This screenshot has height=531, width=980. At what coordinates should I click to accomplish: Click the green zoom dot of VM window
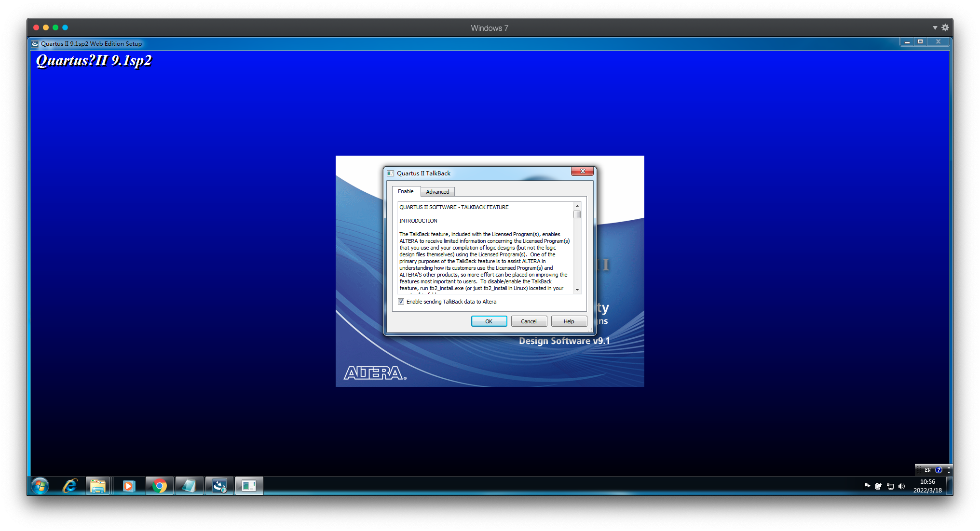click(55, 27)
